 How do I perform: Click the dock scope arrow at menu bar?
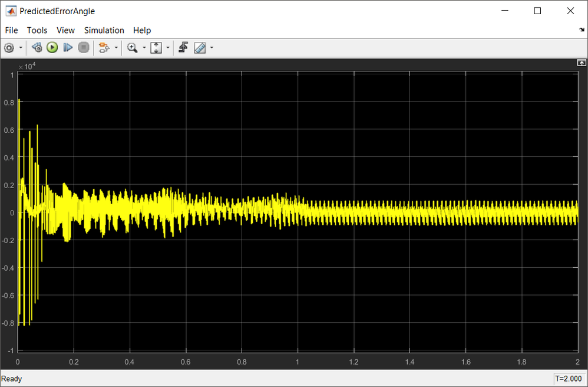point(582,29)
